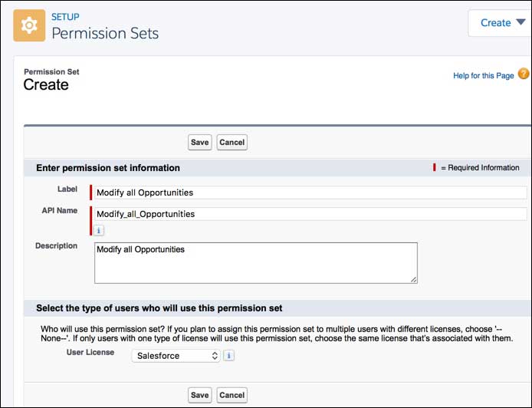Click the orange help question mark icon

pyautogui.click(x=524, y=74)
